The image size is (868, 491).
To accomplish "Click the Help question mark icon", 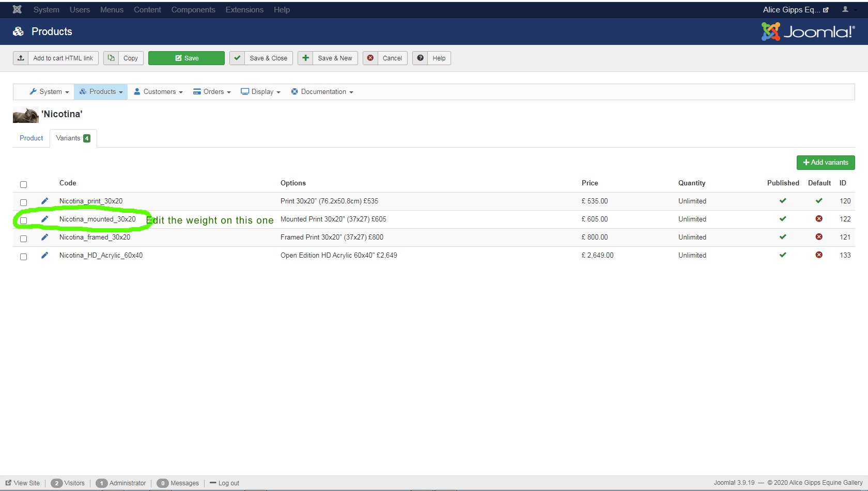I will [421, 58].
